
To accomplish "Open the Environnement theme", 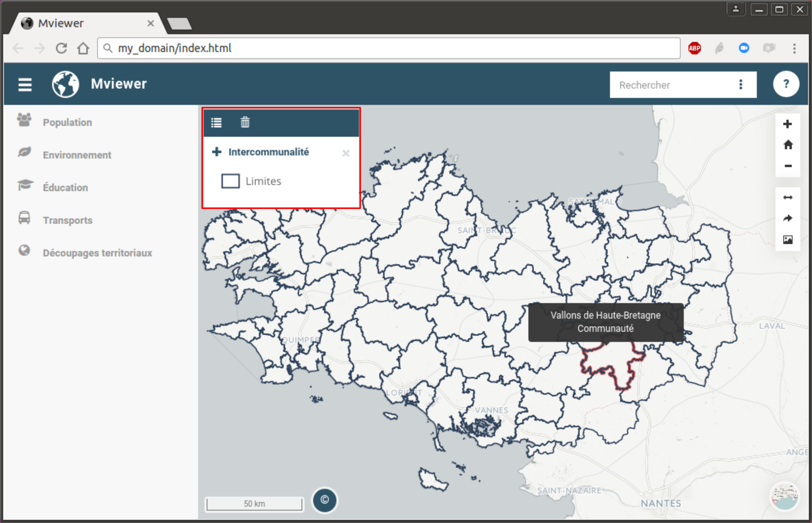I will point(77,155).
